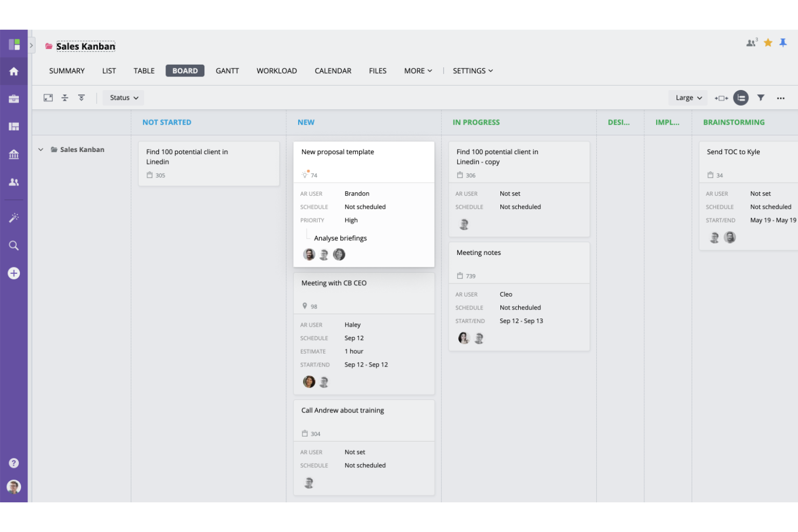
Task: Open the Calendar tab
Action: 333,71
